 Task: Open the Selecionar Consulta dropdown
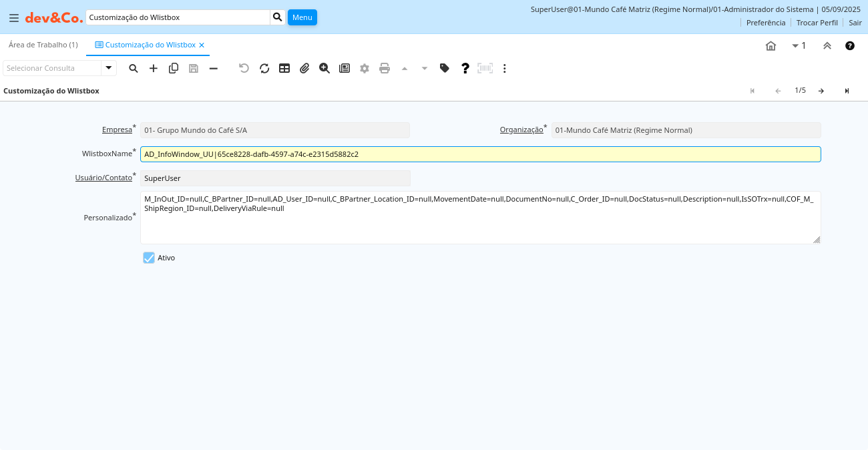coord(109,68)
